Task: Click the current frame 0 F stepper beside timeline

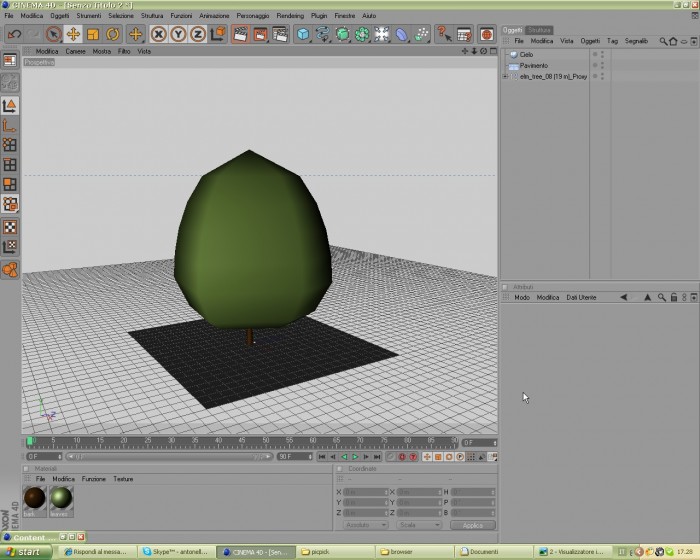Action: (x=495, y=443)
